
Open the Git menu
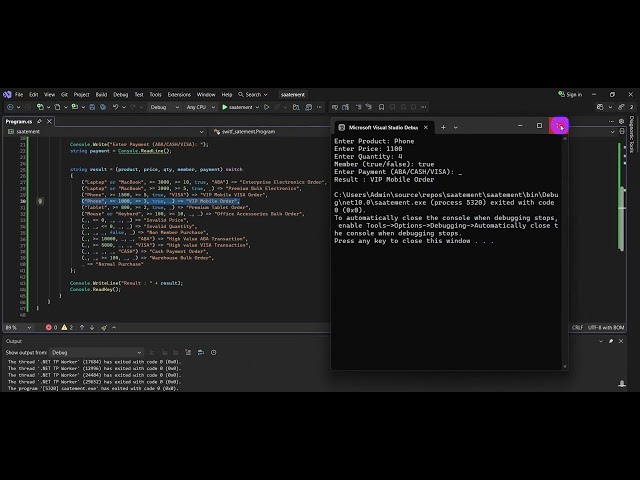click(64, 94)
